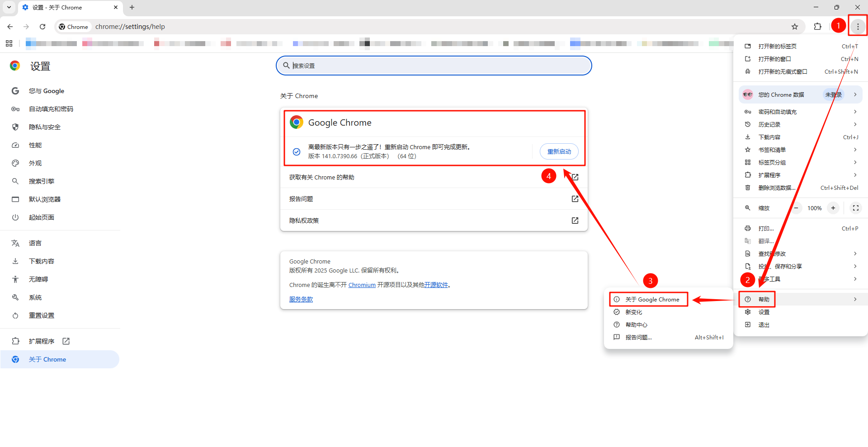This screenshot has height=447, width=868.
Task: Click the page reload icon
Action: [x=42, y=27]
